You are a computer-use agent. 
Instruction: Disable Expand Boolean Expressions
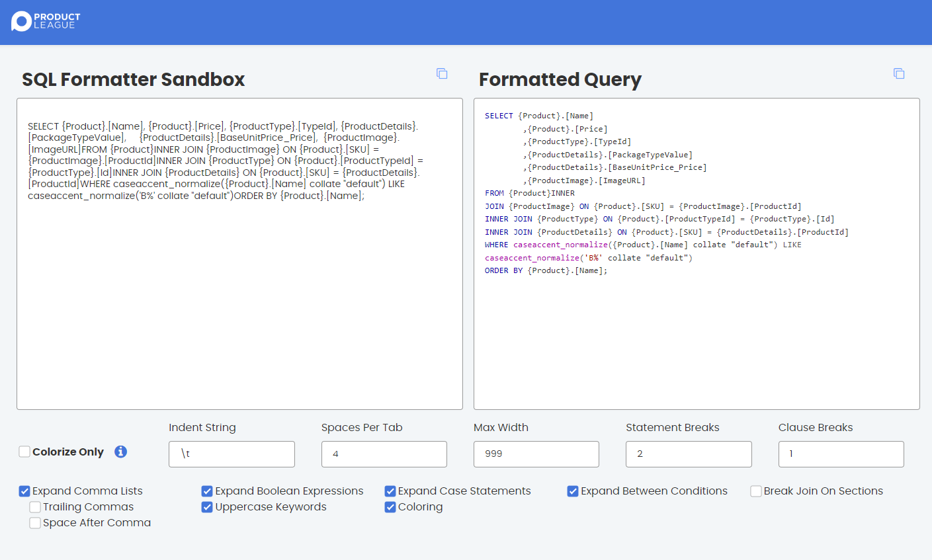pyautogui.click(x=207, y=491)
